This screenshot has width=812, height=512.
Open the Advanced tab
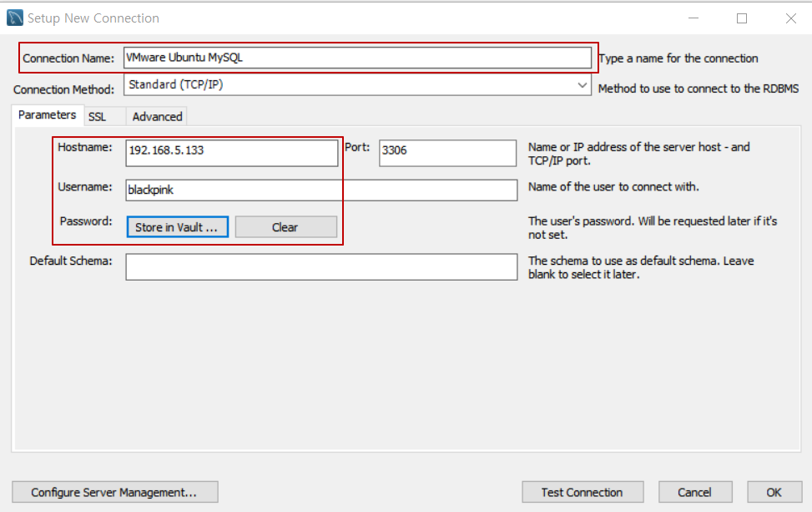tap(157, 117)
